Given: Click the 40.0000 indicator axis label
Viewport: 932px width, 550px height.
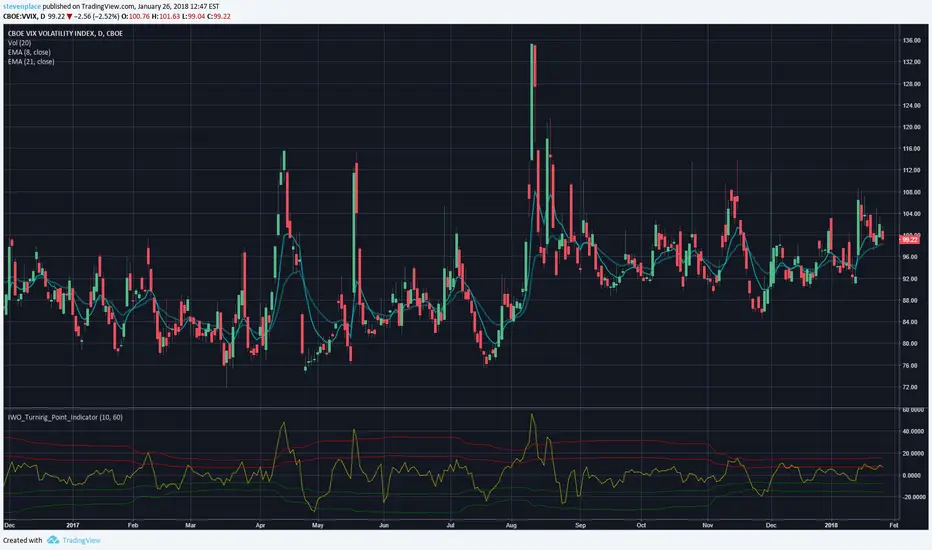Looking at the screenshot, I should [913, 432].
